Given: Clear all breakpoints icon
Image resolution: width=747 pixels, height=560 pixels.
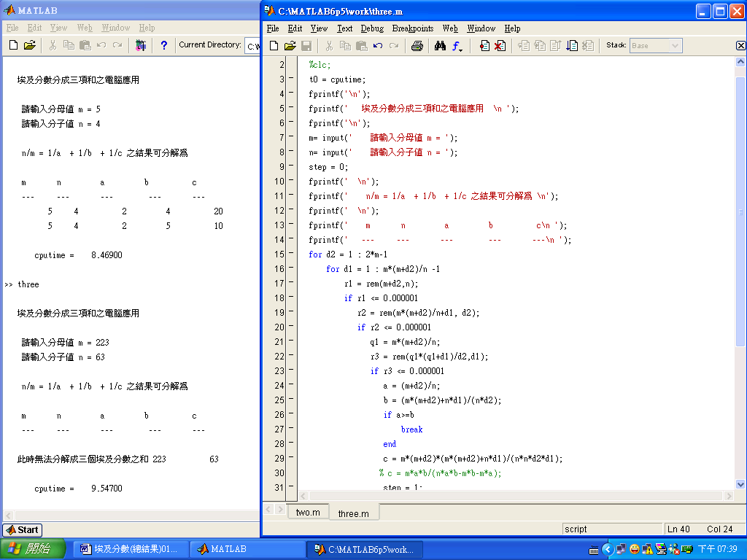Looking at the screenshot, I should pyautogui.click(x=500, y=46).
